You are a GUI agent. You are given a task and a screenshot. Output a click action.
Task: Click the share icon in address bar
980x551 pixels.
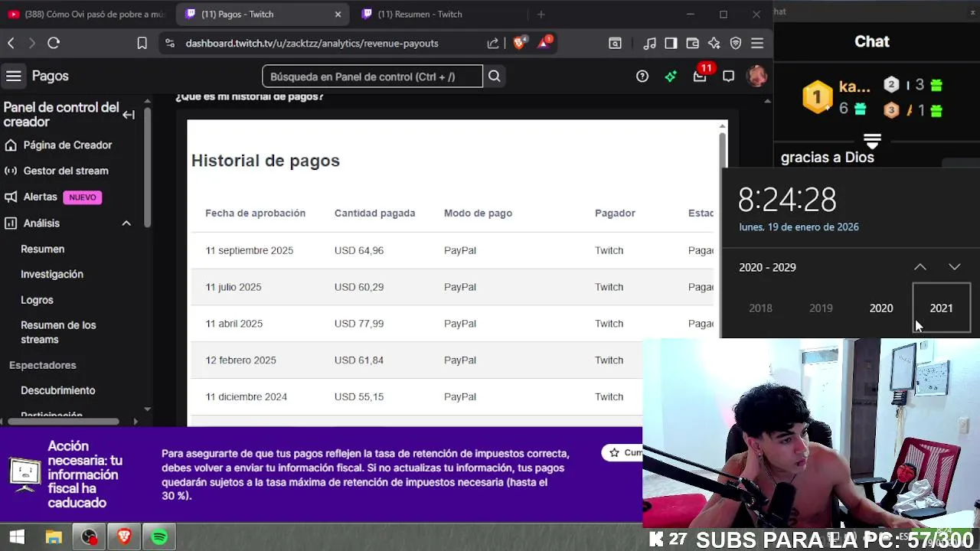click(493, 44)
